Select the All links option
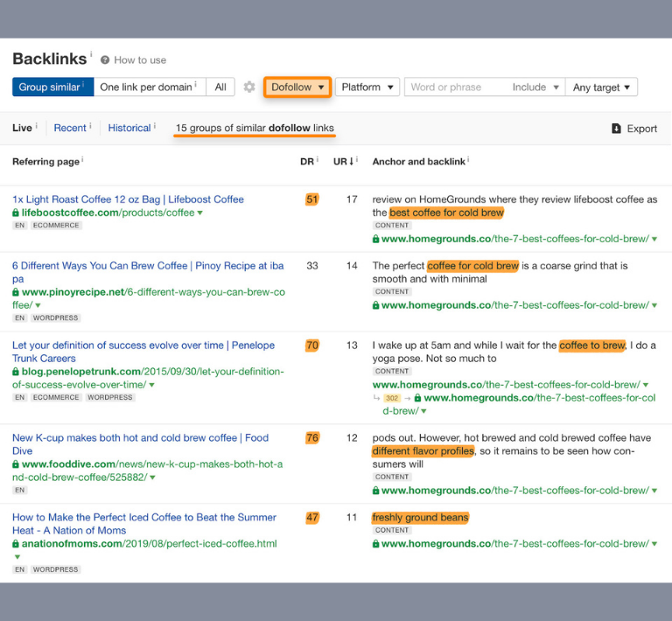 point(220,87)
